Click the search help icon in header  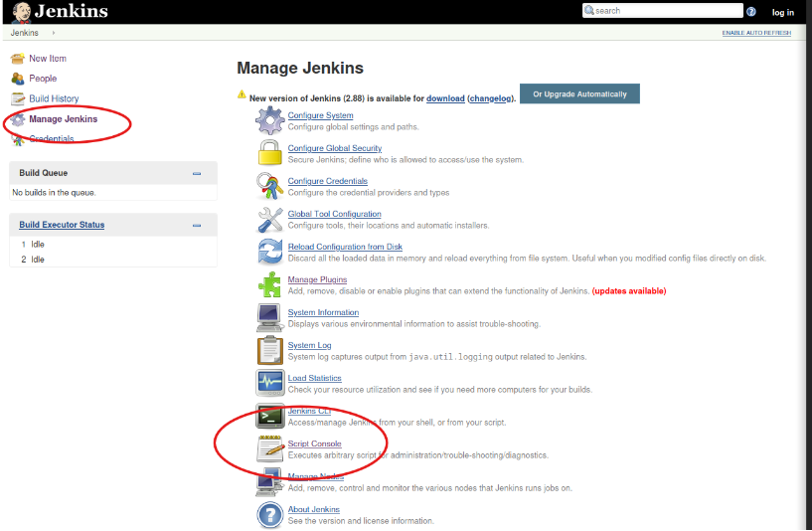pyautogui.click(x=751, y=12)
